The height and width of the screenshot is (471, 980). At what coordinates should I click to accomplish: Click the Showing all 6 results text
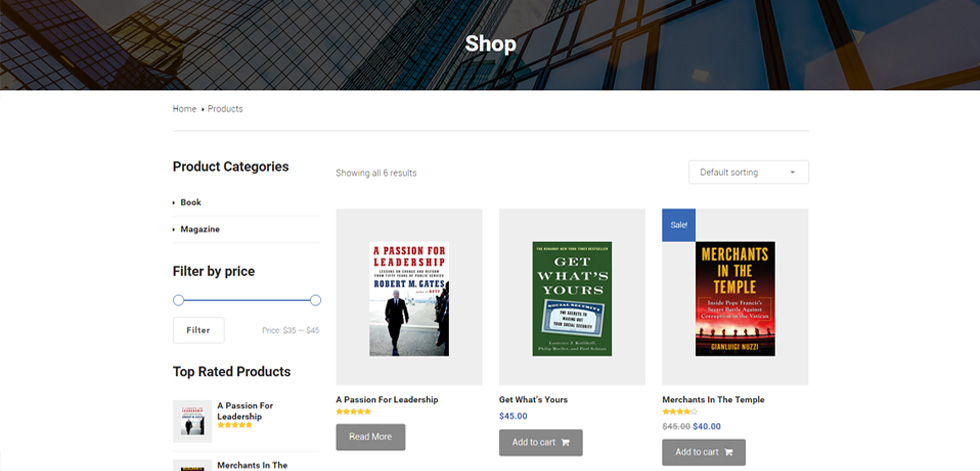(x=376, y=173)
